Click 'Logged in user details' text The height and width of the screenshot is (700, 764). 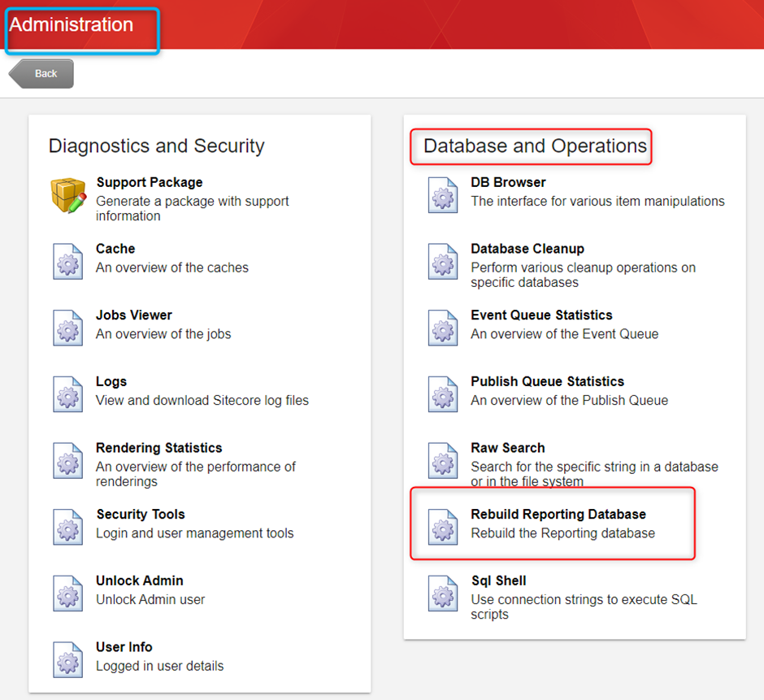tap(160, 666)
